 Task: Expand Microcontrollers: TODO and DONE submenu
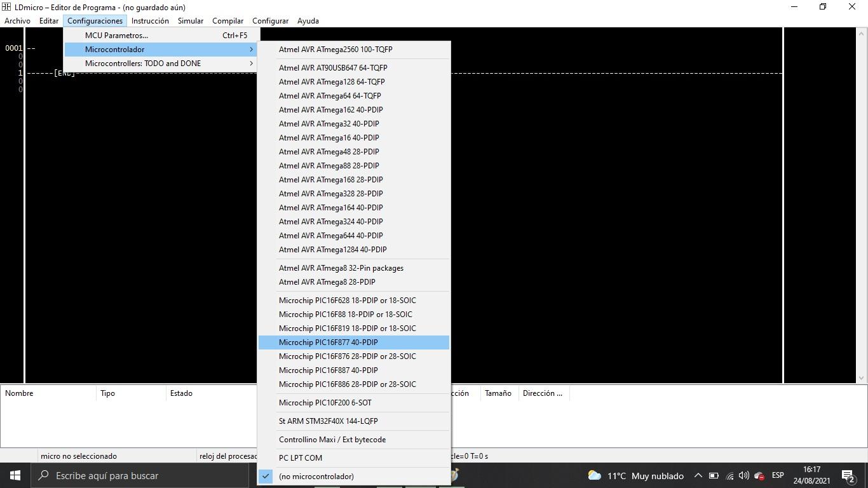pyautogui.click(x=161, y=64)
